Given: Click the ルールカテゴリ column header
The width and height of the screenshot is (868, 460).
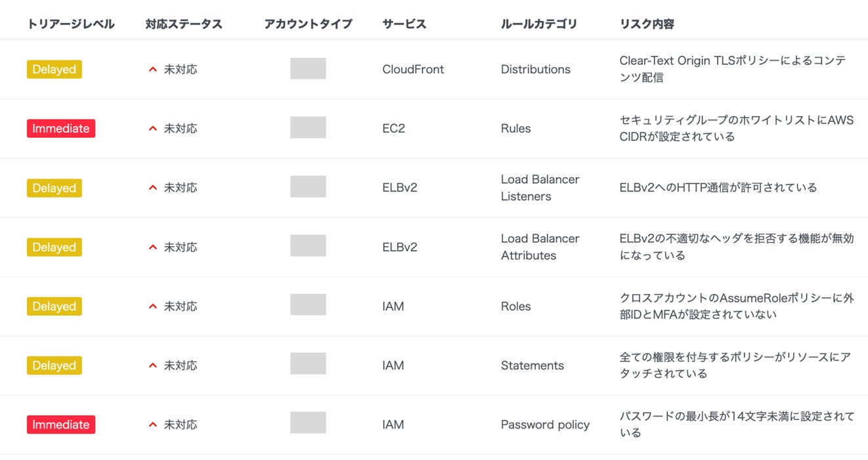Looking at the screenshot, I should click(538, 24).
